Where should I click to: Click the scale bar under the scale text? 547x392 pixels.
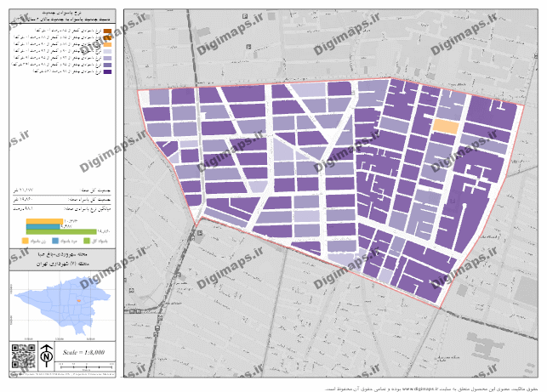point(86,366)
